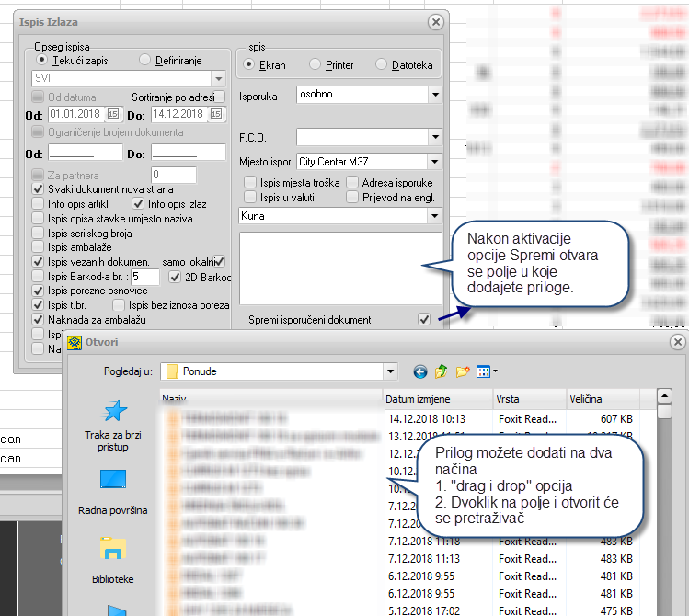Open the View menu icon
This screenshot has width=689, height=616.
tap(487, 371)
